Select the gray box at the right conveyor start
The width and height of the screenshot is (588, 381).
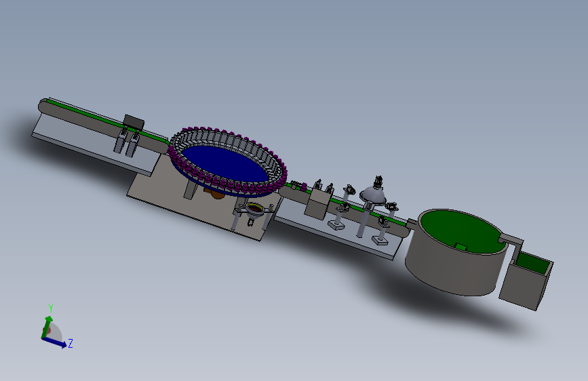(318, 203)
